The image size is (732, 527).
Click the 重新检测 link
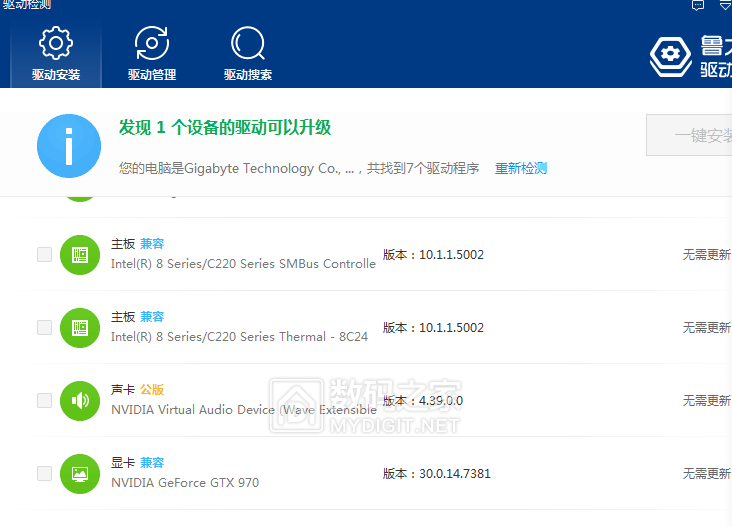(521, 168)
